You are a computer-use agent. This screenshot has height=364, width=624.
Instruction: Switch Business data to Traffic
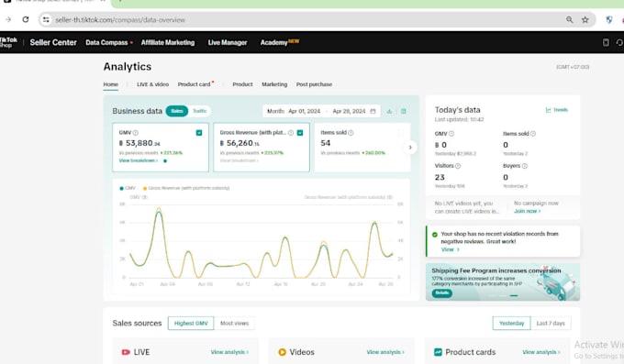200,111
